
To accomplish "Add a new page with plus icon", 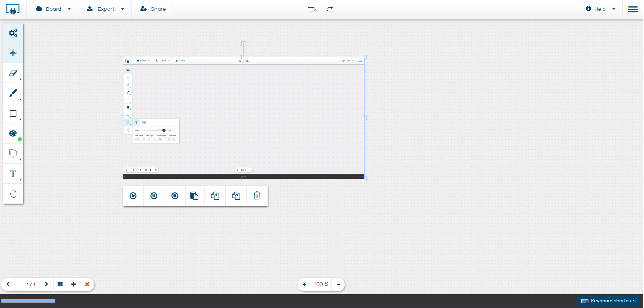I will coord(73,284).
